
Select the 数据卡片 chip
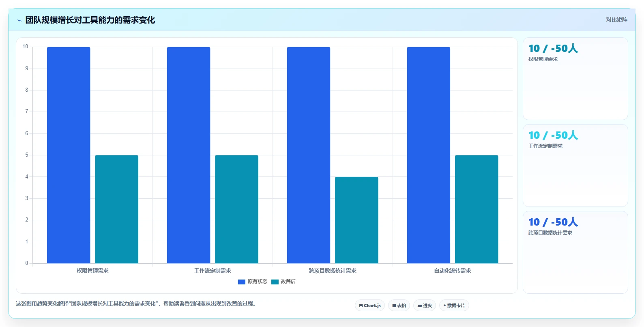point(454,305)
